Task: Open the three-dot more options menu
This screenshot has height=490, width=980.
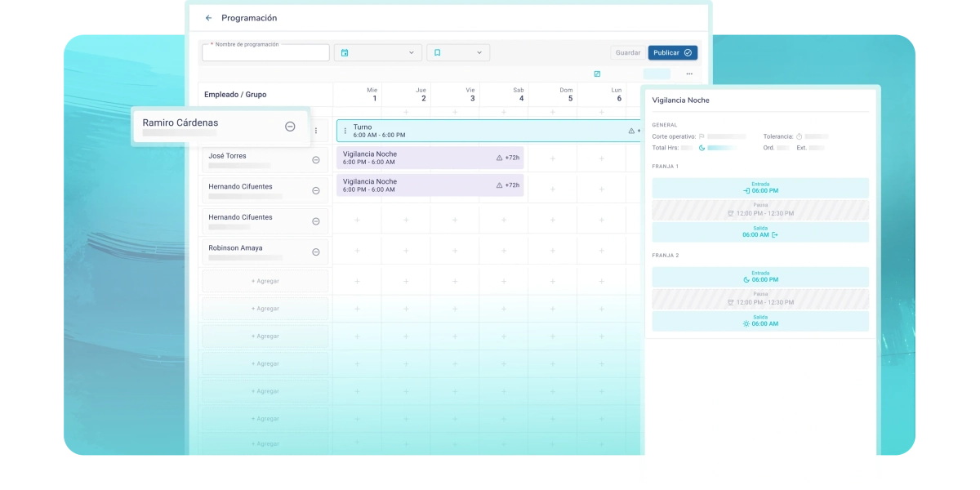Action: pyautogui.click(x=689, y=73)
